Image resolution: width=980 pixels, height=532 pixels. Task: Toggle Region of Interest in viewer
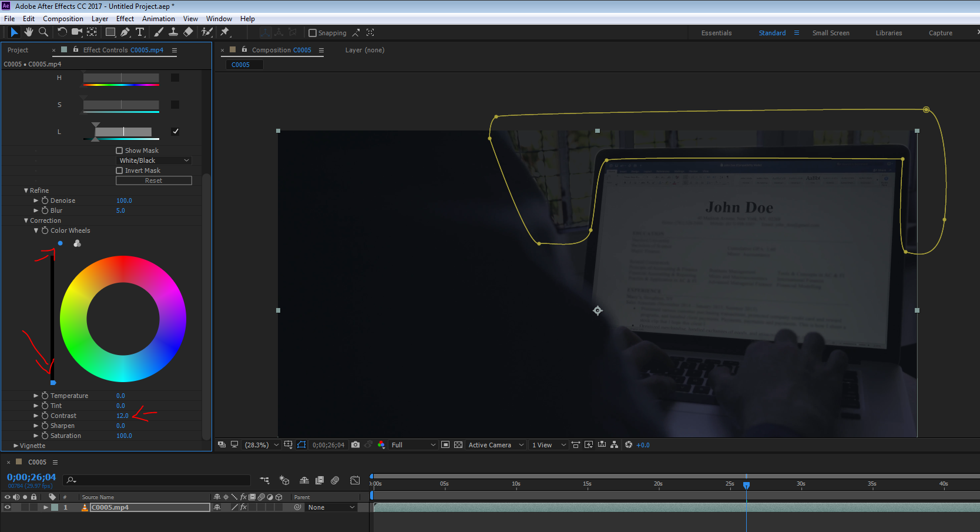click(445, 445)
